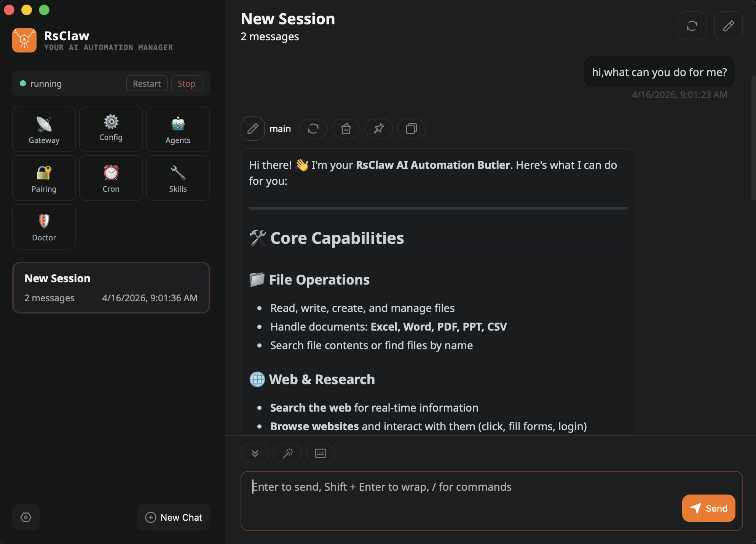
Task: Open the Cron scheduler
Action: 111,178
